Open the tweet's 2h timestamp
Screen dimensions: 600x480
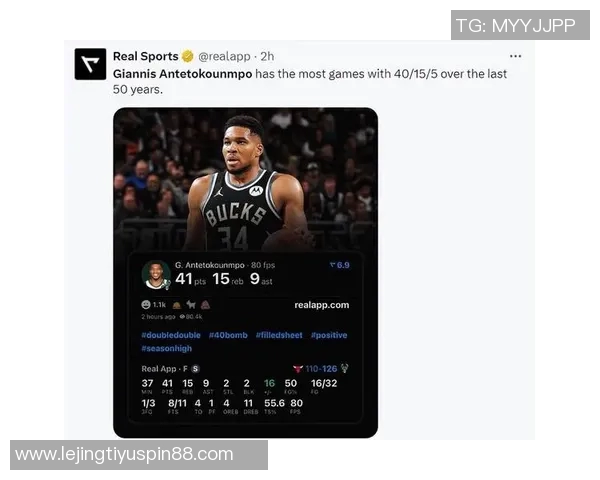[267, 56]
